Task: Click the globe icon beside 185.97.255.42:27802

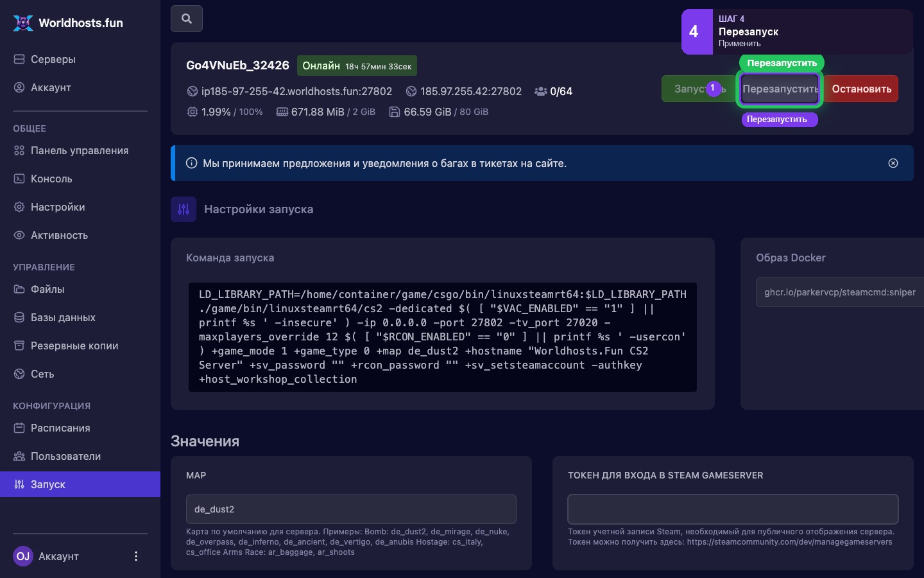Action: 411,91
